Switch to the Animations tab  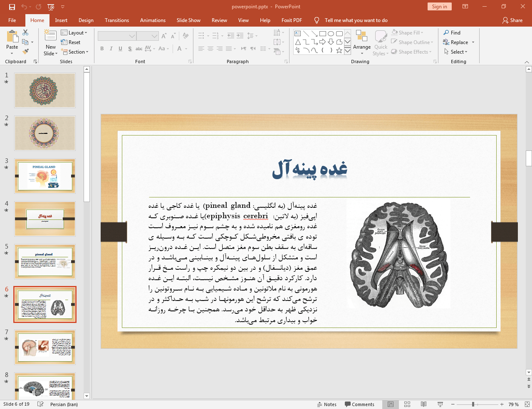[x=153, y=20]
